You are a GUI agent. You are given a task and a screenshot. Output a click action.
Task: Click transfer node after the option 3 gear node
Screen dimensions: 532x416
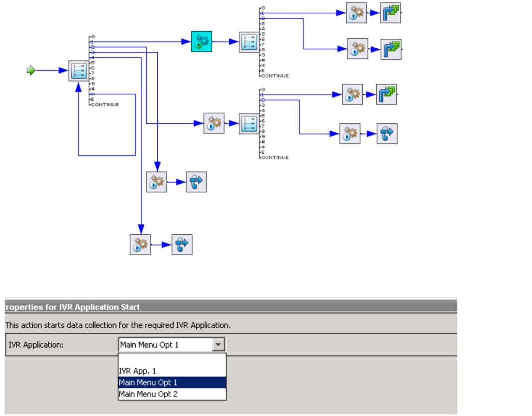[x=196, y=182]
